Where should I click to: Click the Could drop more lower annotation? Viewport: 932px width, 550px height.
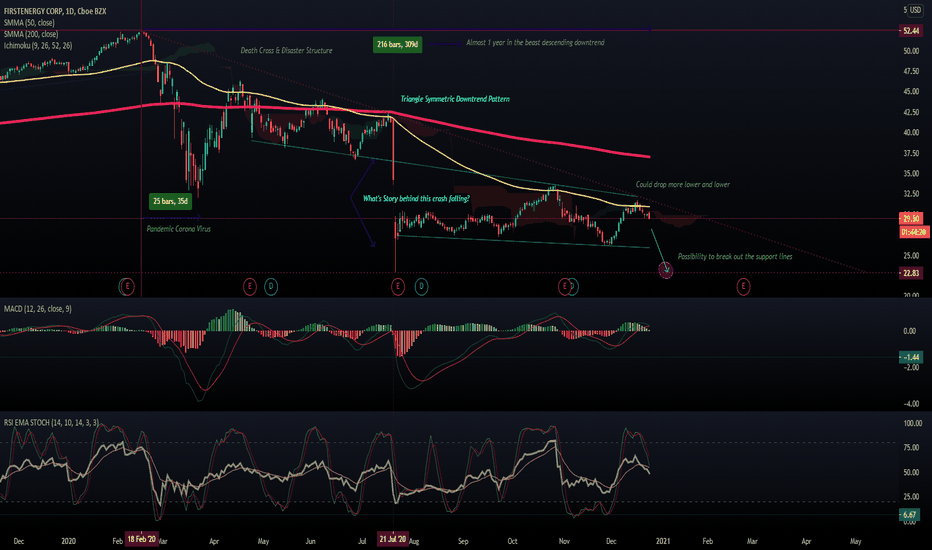click(683, 184)
